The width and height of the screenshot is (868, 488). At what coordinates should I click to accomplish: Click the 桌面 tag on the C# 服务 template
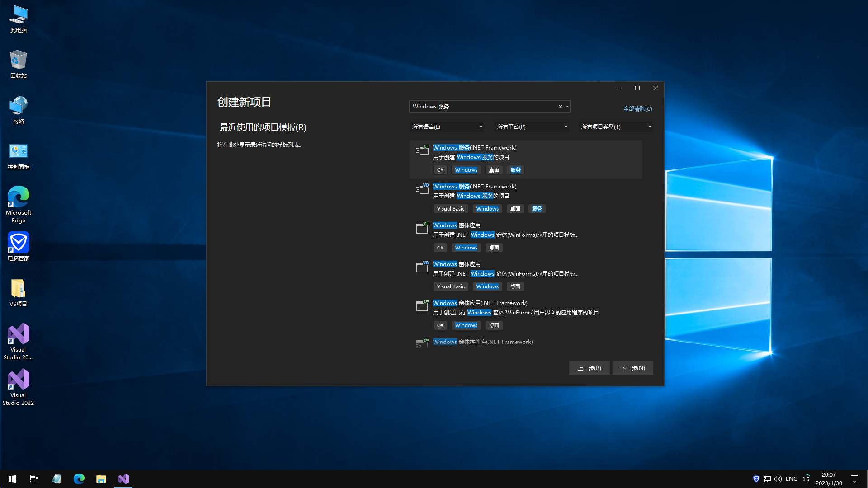point(494,170)
